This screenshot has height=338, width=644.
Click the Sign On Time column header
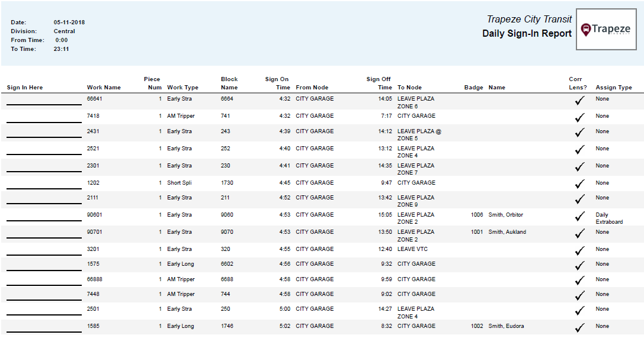[277, 83]
